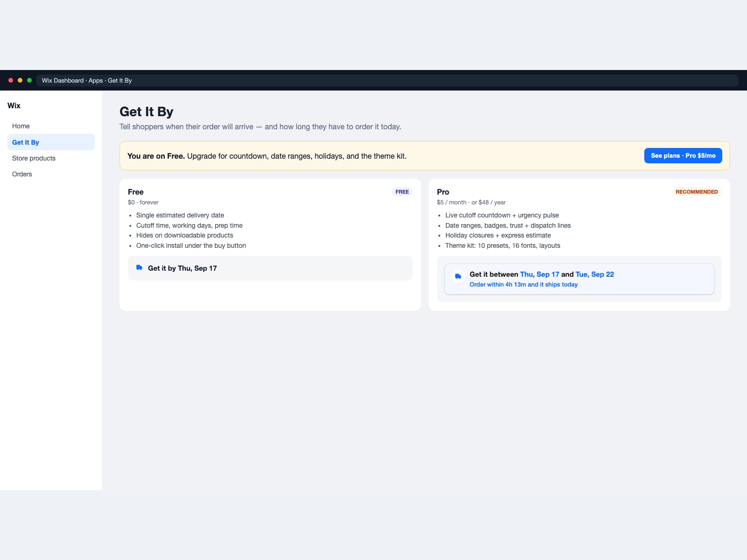Click See plans · Pro $5/mo button
The width and height of the screenshot is (747, 560).
683,156
